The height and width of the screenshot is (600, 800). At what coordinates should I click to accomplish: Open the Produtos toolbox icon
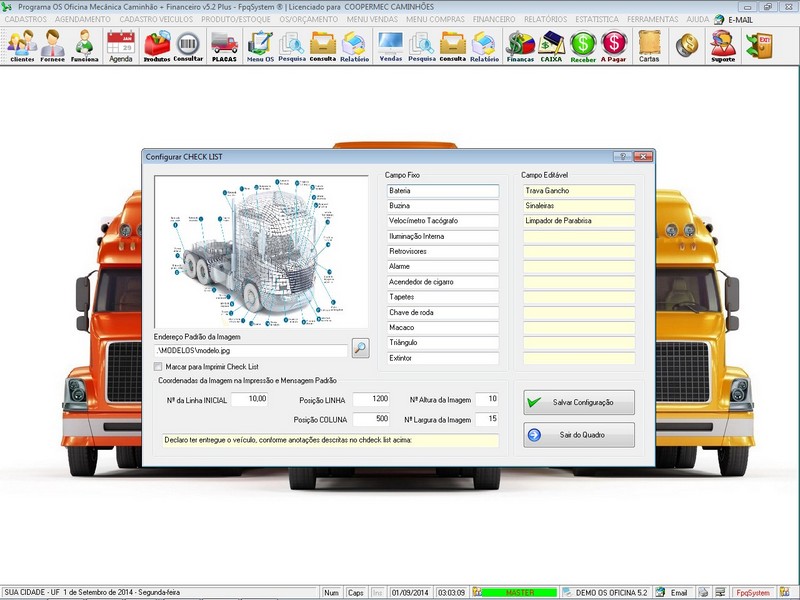[157, 45]
